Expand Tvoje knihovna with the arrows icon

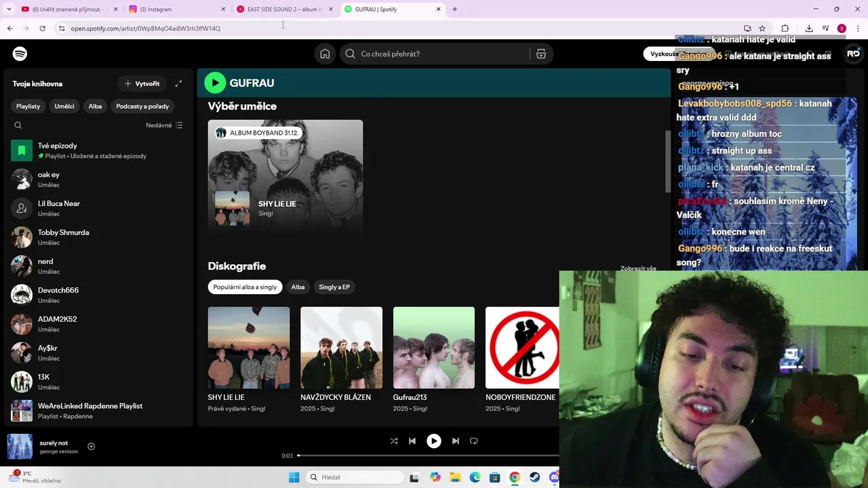tap(178, 83)
